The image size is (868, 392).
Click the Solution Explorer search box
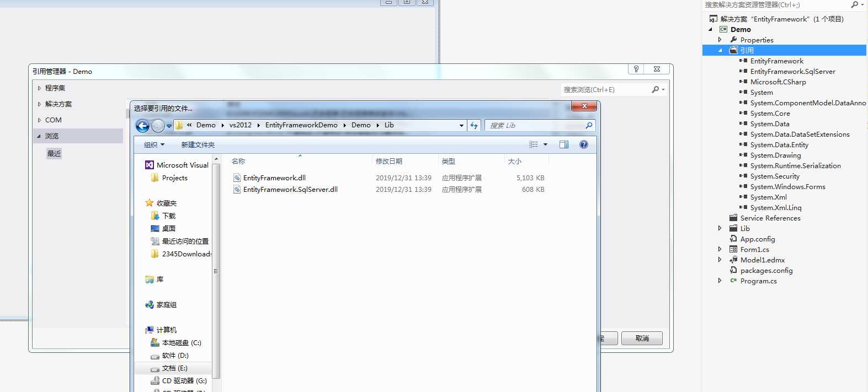click(x=775, y=4)
